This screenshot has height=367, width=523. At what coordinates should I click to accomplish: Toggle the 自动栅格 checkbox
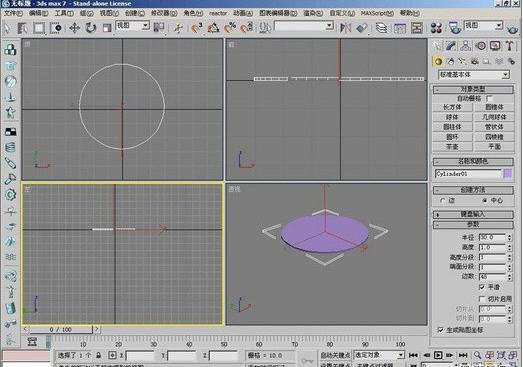click(x=489, y=98)
